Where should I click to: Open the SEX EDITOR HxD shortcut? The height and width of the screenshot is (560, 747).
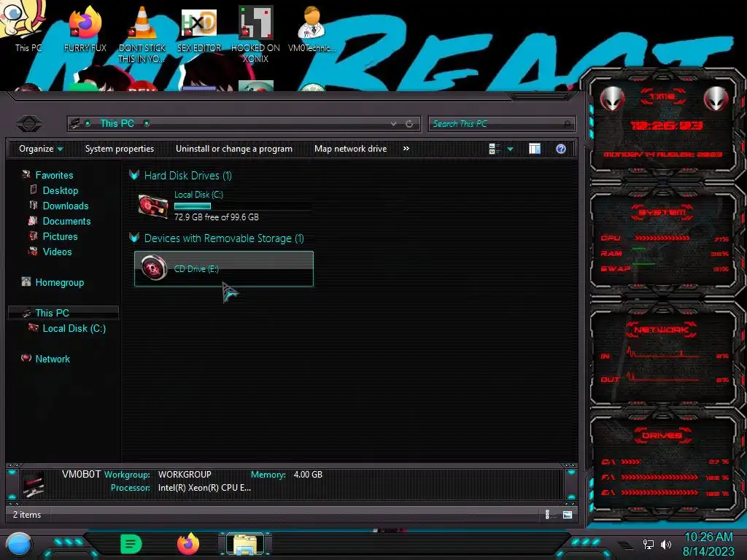(199, 29)
